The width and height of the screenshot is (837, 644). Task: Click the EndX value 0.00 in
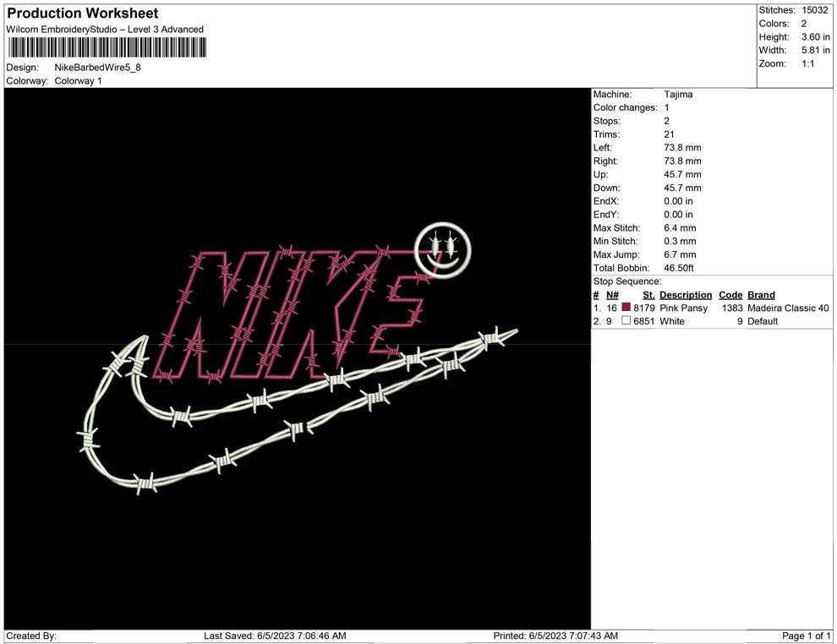click(x=678, y=201)
